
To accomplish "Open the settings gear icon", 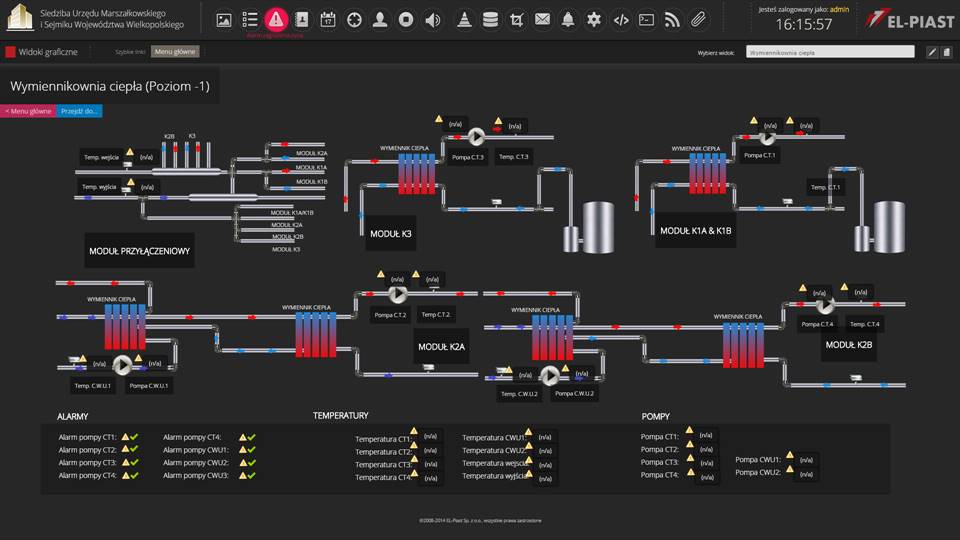I will (x=594, y=19).
